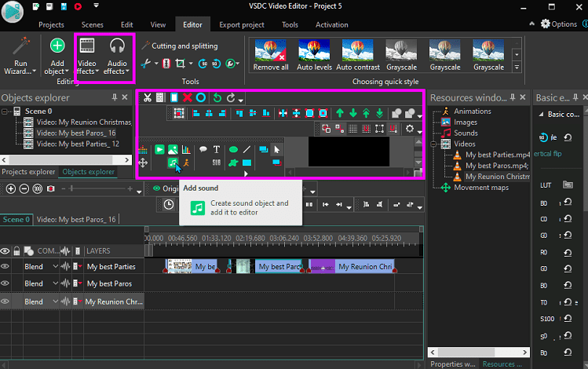
Task: Choose the arrow selection pointer tool
Action: coord(277,150)
